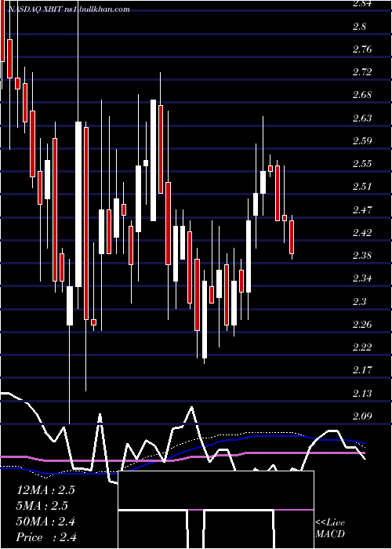Click the 2.42 price axis label

[362, 233]
